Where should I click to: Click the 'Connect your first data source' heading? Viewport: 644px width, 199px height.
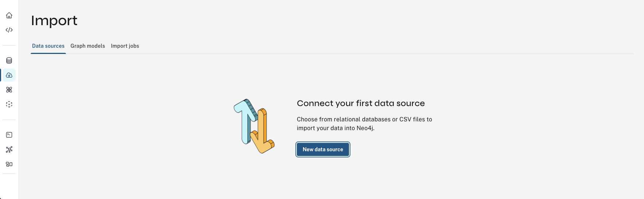click(x=361, y=103)
